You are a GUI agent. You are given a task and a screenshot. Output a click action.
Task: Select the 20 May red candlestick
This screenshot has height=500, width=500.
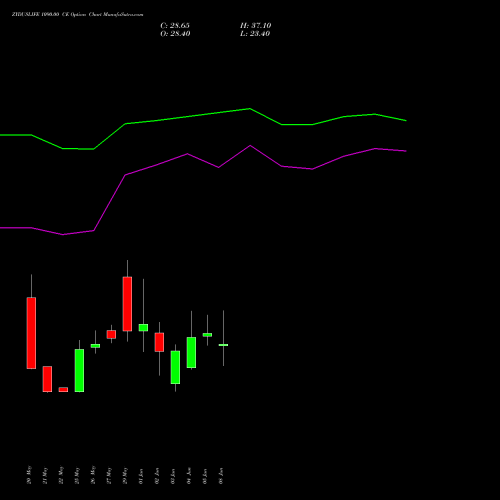click(31, 333)
